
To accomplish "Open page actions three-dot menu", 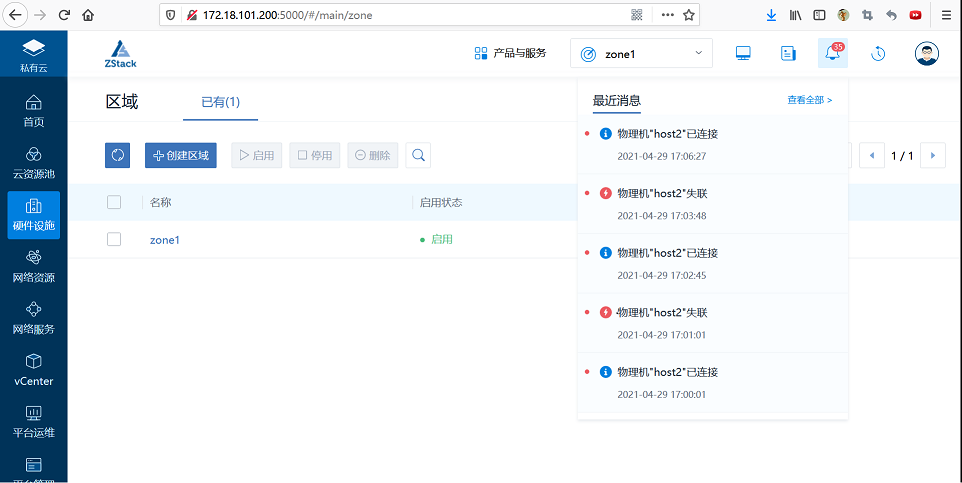I will (668, 15).
